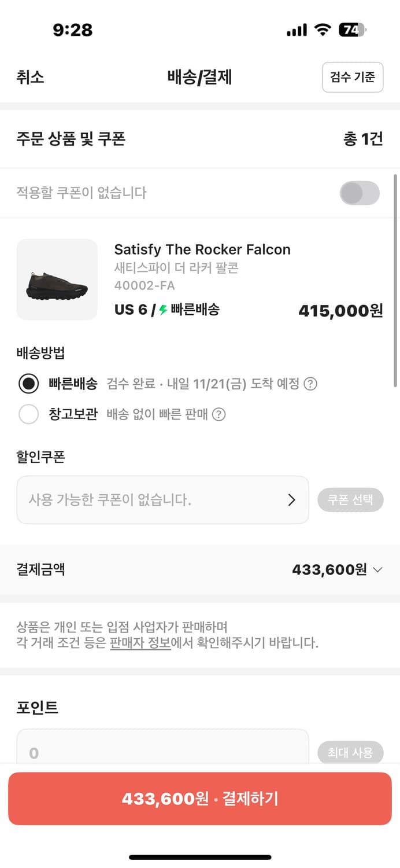Choose the 창고보관 storage option
The image size is (400, 868).
(x=29, y=414)
